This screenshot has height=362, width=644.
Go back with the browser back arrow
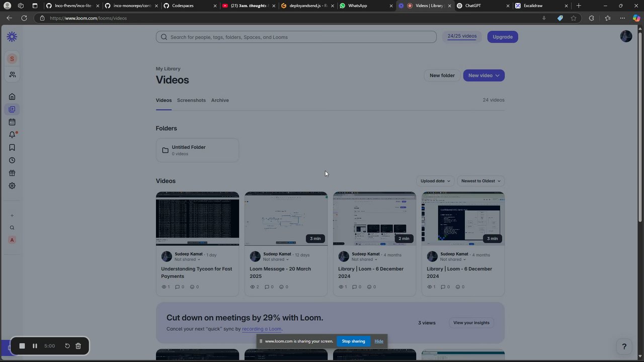click(x=9, y=18)
